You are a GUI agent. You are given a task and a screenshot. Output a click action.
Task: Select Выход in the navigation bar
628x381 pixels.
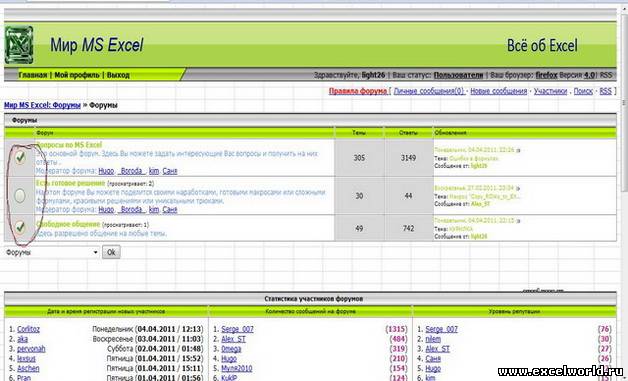[118, 75]
